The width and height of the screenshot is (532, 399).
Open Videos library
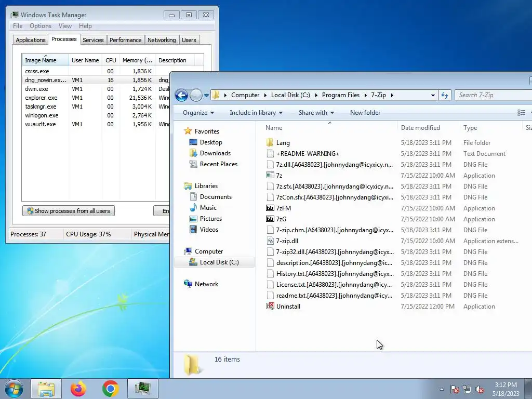(209, 229)
